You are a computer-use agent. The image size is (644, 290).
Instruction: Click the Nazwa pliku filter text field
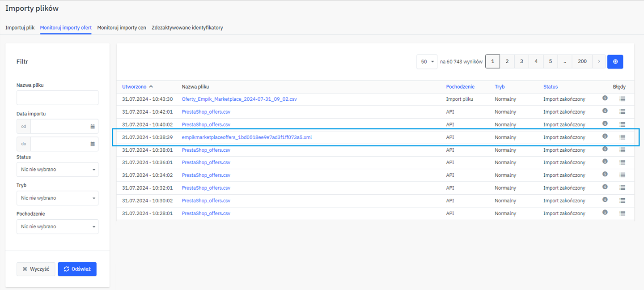click(57, 98)
